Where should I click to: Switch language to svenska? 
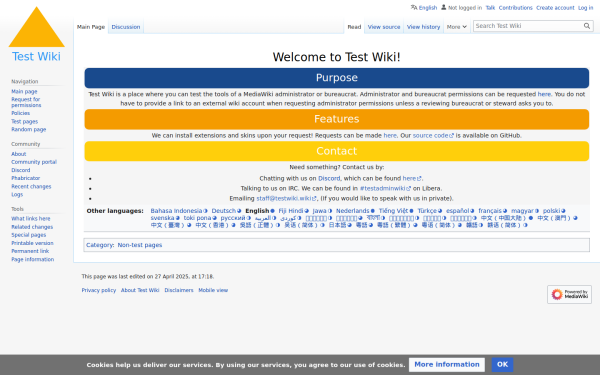tap(162, 218)
